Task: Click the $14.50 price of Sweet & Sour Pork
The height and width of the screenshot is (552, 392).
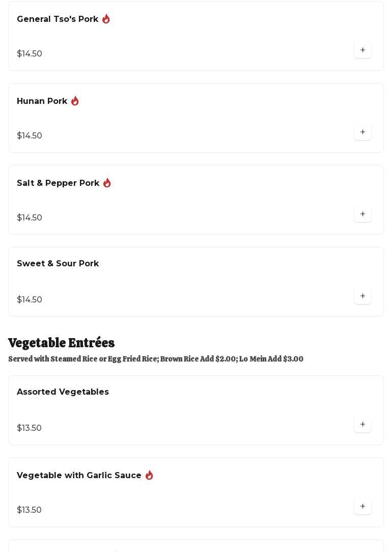Action: [30, 299]
